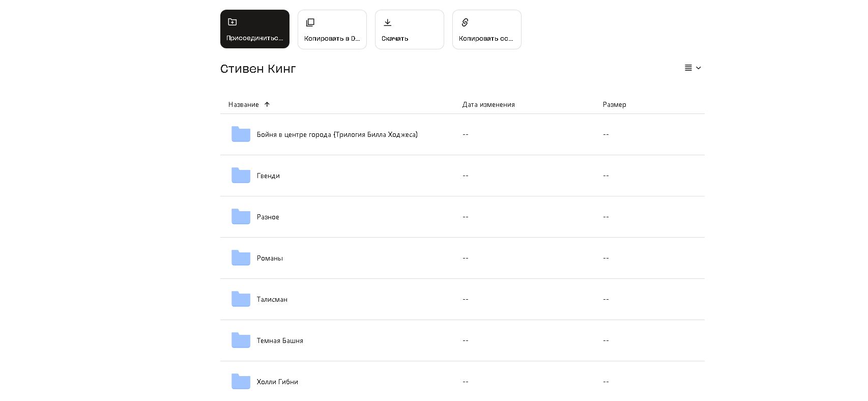
Task: Click the Разное folder name
Action: coord(268,217)
